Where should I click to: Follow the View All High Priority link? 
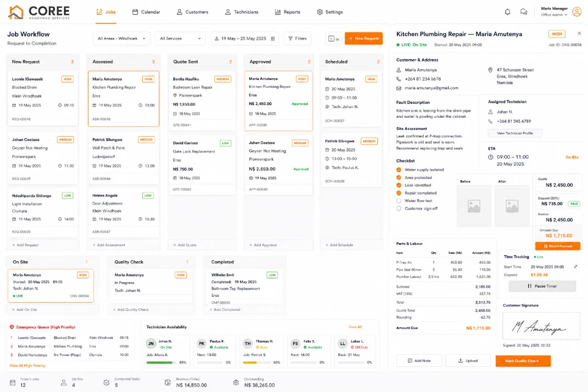(27, 365)
